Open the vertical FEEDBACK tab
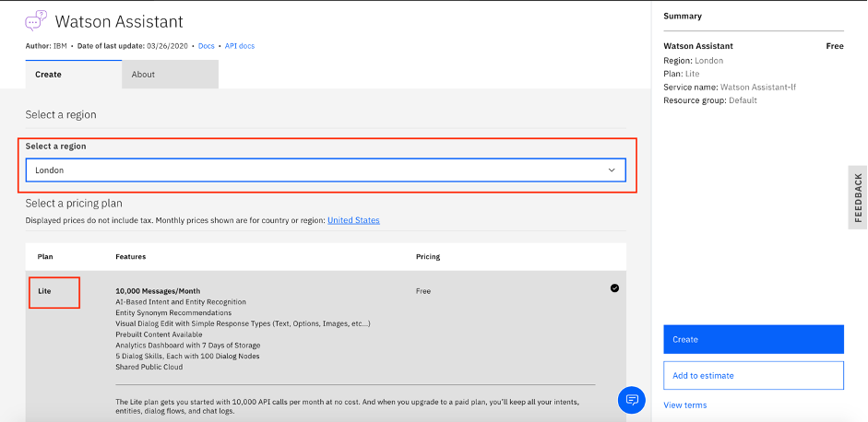 point(858,197)
